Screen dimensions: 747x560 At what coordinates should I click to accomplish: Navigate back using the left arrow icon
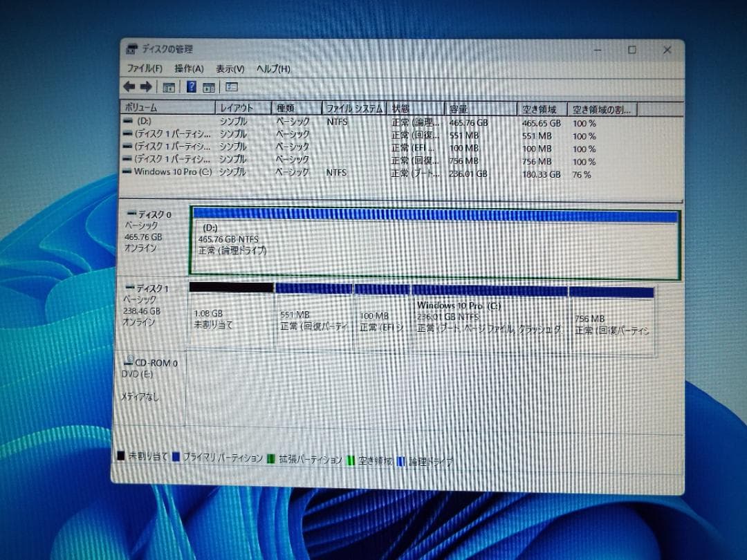129,86
